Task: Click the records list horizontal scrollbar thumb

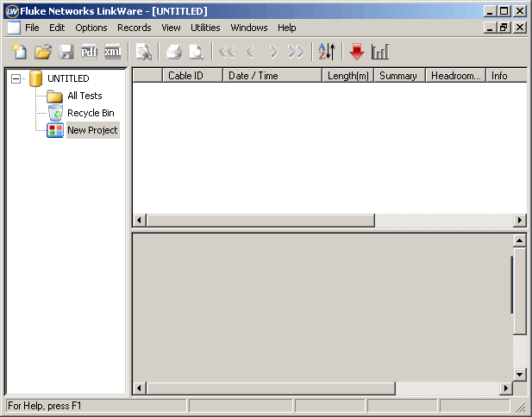Action: click(260, 221)
